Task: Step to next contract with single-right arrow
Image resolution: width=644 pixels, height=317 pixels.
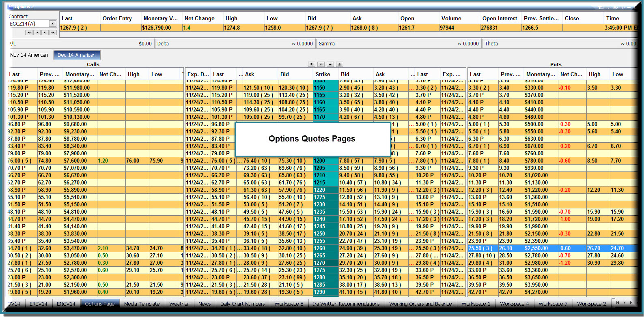Action: [x=45, y=32]
